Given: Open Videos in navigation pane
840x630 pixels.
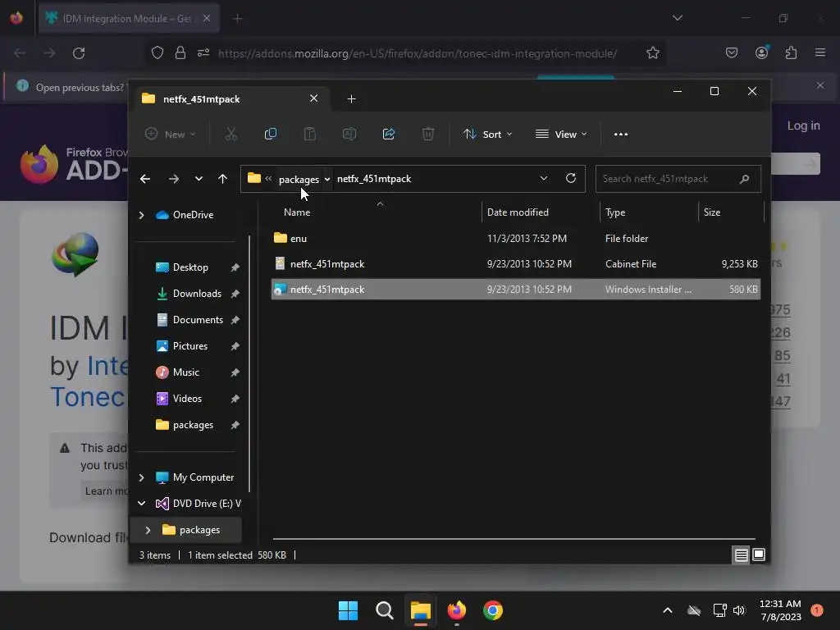Looking at the screenshot, I should 188,399.
